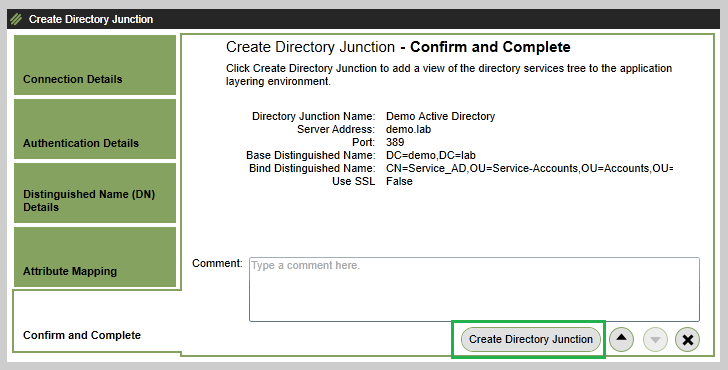Click the Create Directory Junction button
The height and width of the screenshot is (370, 728).
(x=531, y=339)
